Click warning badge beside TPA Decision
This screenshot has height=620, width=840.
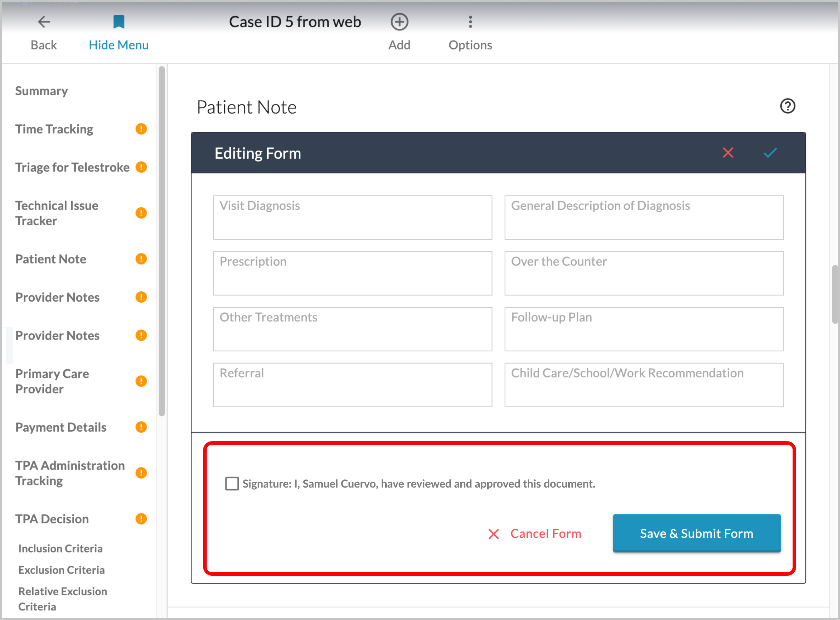[x=141, y=519]
